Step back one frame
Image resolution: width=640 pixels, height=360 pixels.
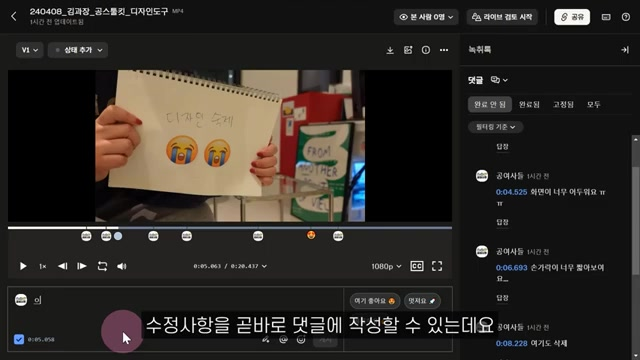pyautogui.click(x=62, y=266)
